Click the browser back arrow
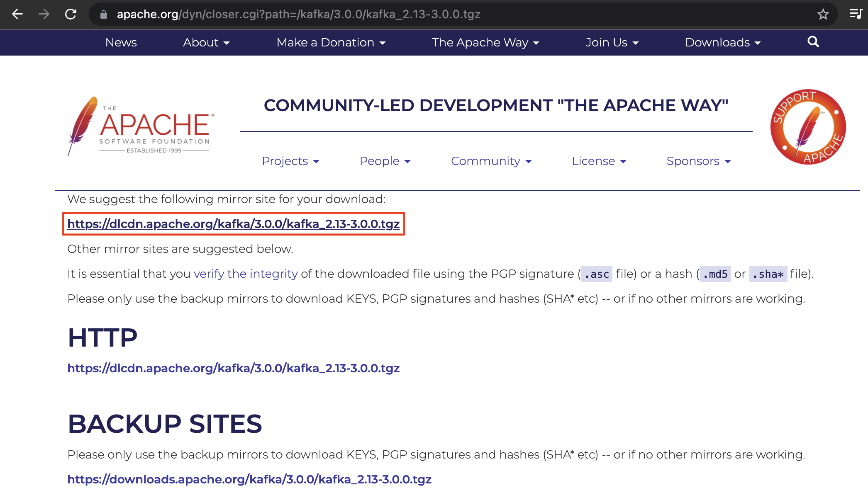Screen dimensions: 868x500 tap(17, 14)
